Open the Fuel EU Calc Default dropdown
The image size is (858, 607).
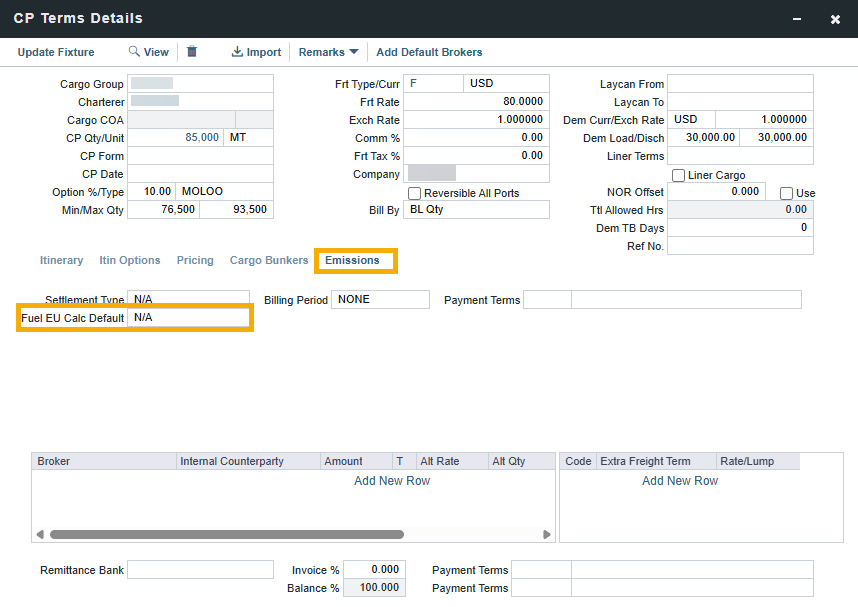coord(188,317)
